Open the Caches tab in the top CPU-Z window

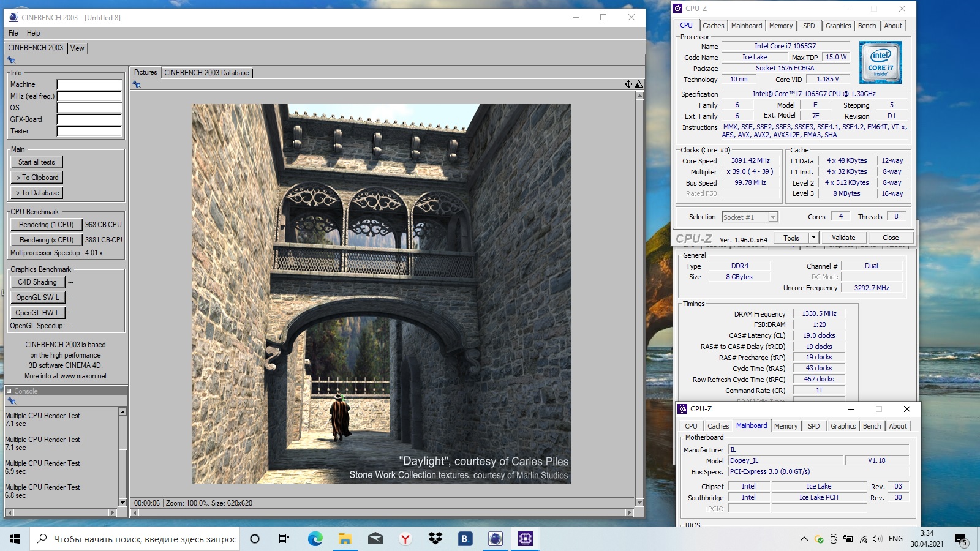(714, 26)
